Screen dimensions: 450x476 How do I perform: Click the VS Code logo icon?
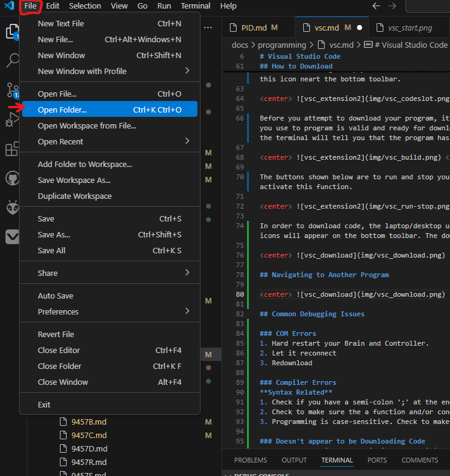point(9,6)
